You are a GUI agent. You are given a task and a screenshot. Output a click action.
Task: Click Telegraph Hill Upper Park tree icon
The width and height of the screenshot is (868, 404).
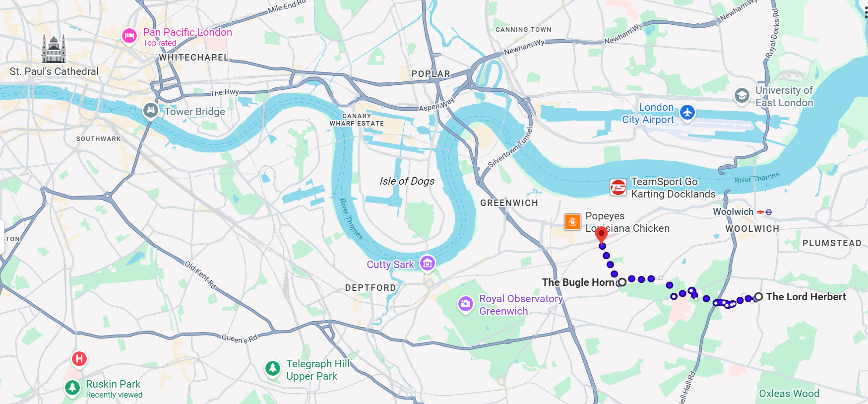272,368
